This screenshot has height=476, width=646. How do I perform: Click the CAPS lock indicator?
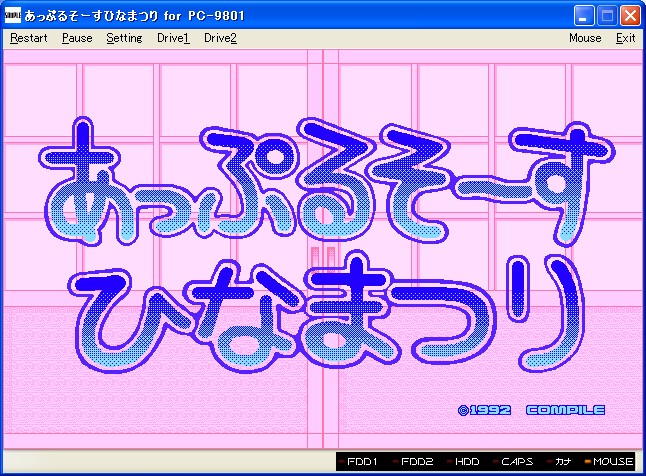click(x=513, y=462)
